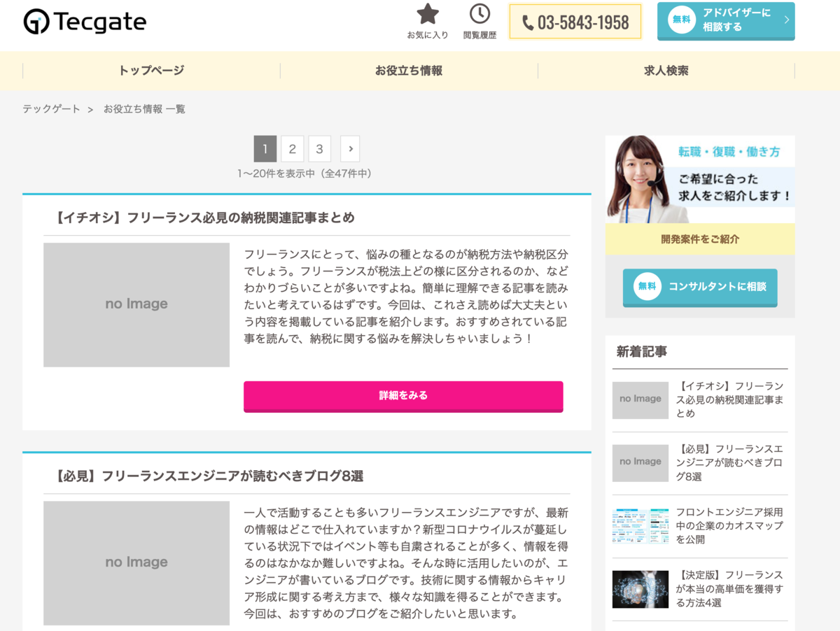Click the article summary starting 一人で活動することも多い
This screenshot has width=840, height=631.
[x=406, y=562]
